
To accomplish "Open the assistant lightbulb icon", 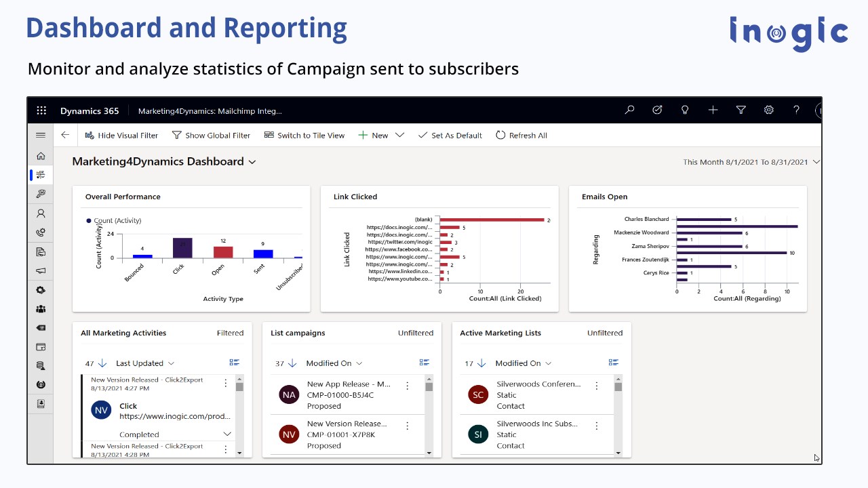I will [685, 110].
